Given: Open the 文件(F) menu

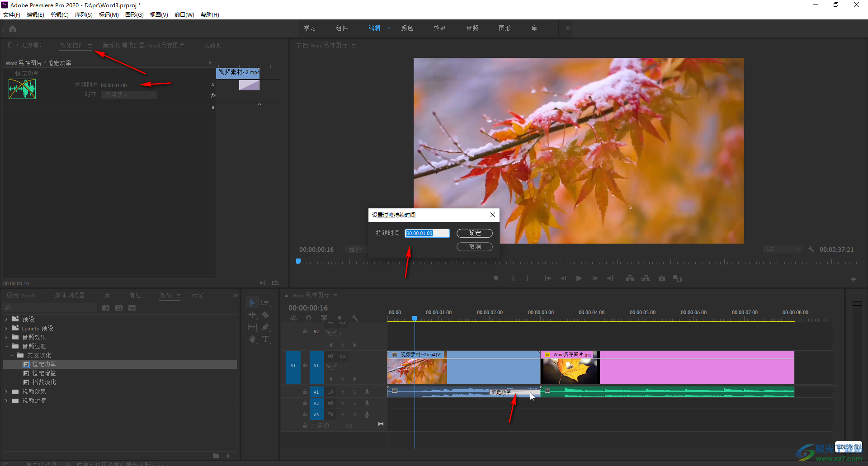Looking at the screenshot, I should coord(12,14).
